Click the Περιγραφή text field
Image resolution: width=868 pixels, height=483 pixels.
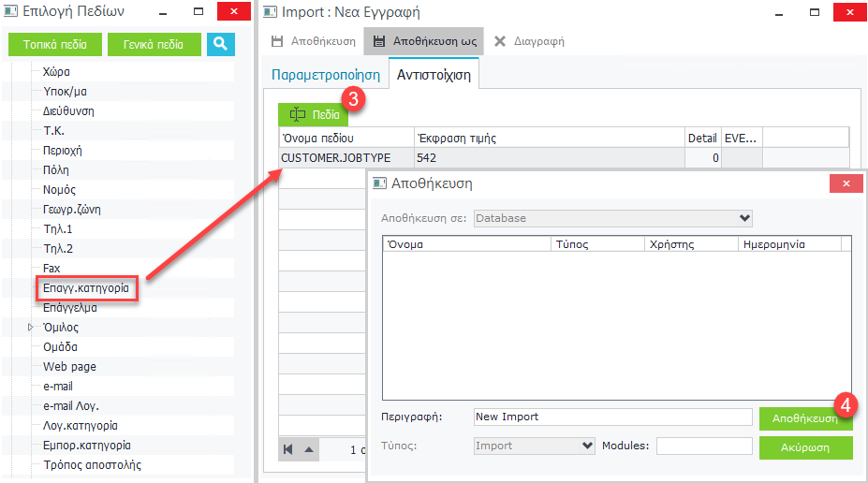(612, 417)
